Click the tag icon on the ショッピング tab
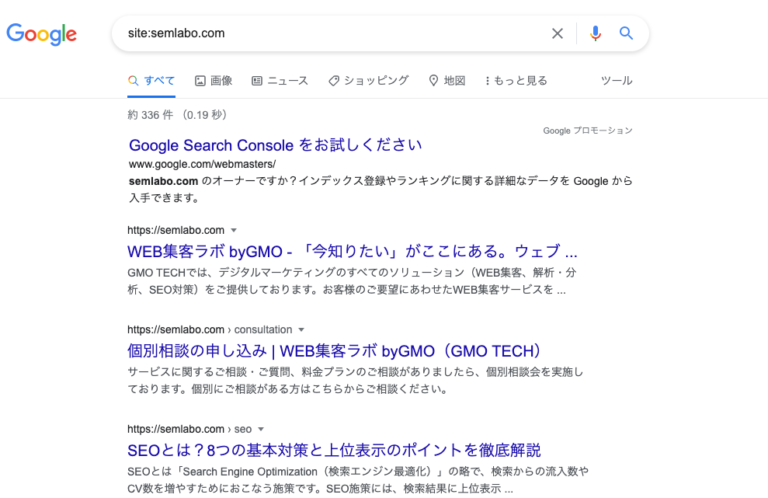Viewport: 768px width, 498px height. pos(334,81)
